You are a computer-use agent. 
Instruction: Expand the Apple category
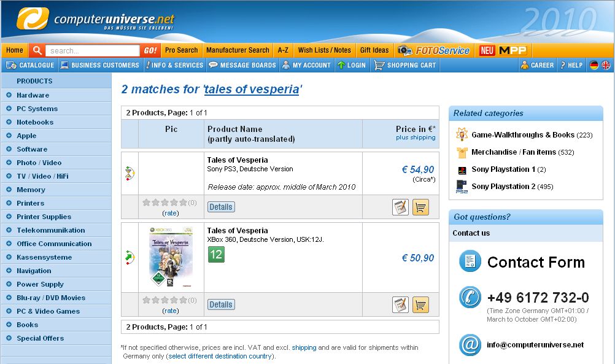tap(9, 135)
